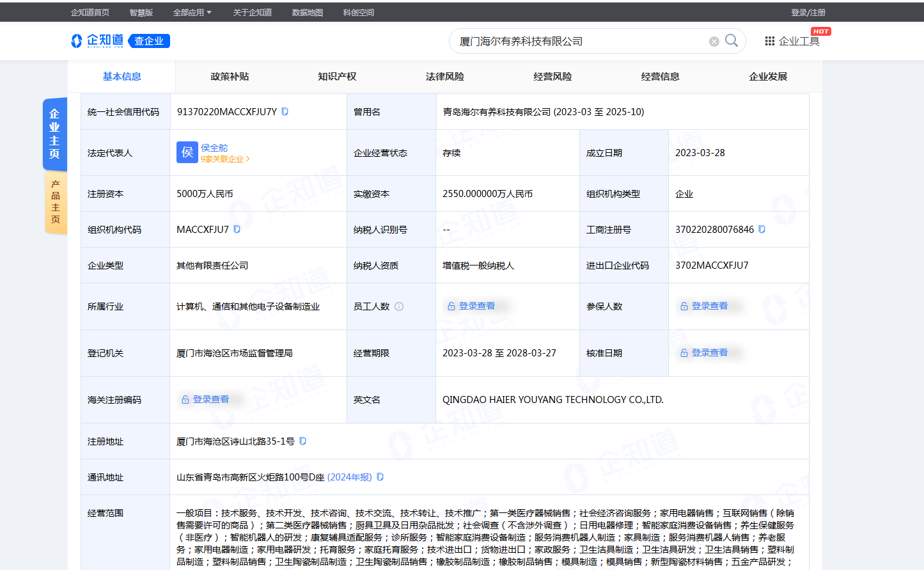Open the 企业工具 grid menu
Image resolution: width=924 pixels, height=570 pixels.
[792, 41]
